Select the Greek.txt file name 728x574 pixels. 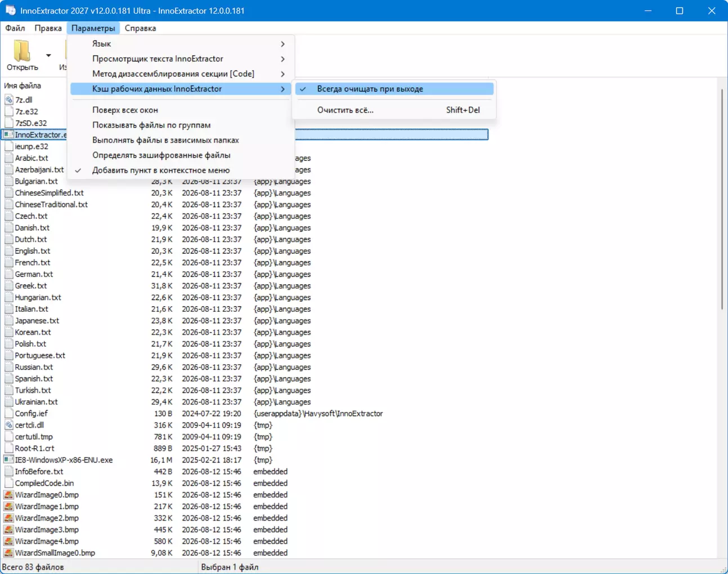pyautogui.click(x=31, y=286)
